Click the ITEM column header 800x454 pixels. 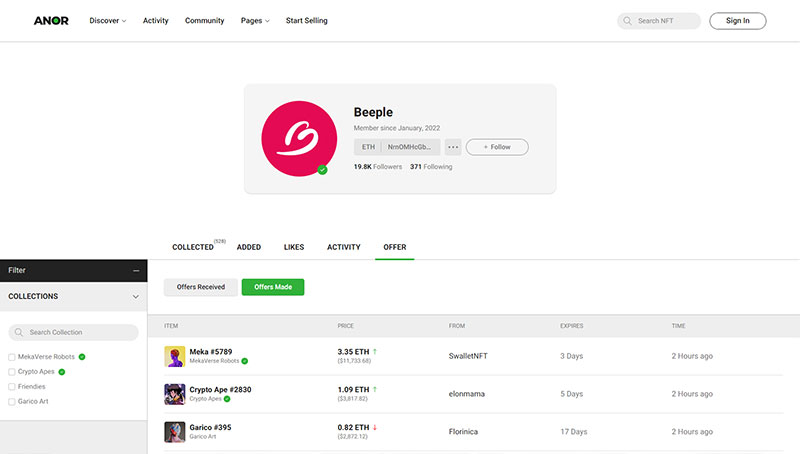pos(171,326)
